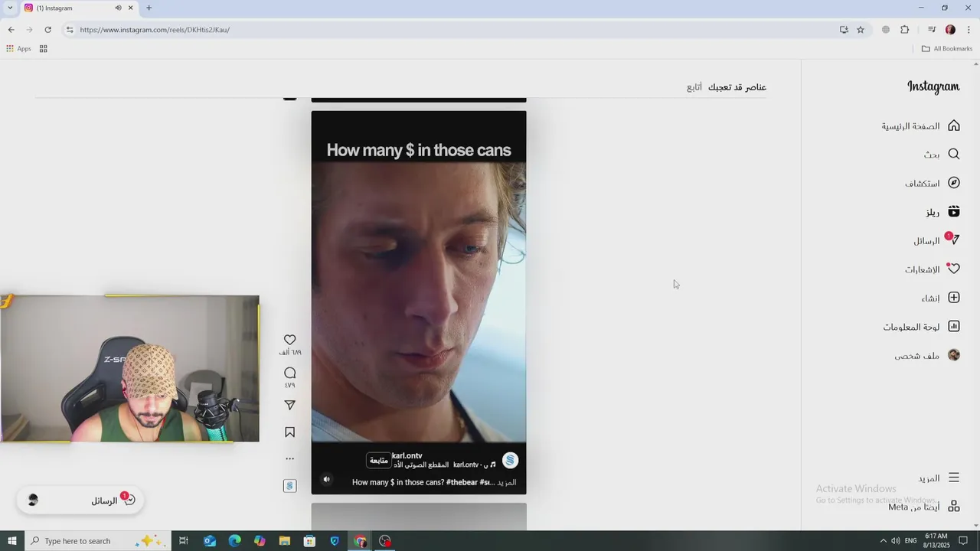Click the Windows taskbar search box

[97, 541]
